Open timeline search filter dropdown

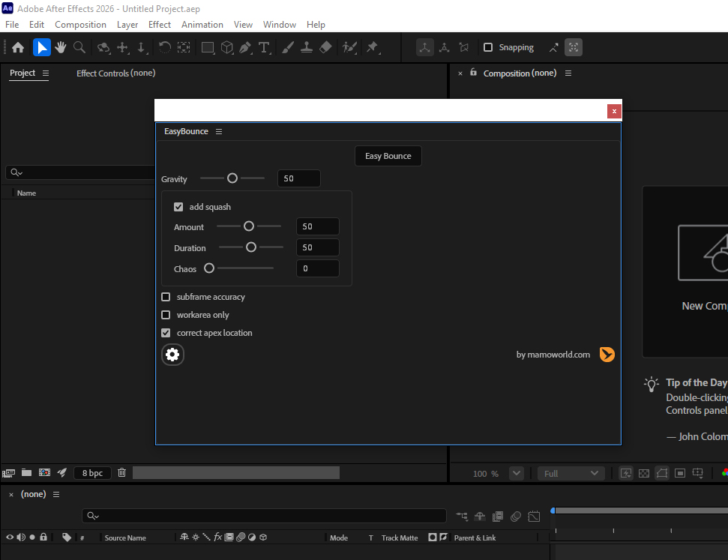click(x=93, y=516)
